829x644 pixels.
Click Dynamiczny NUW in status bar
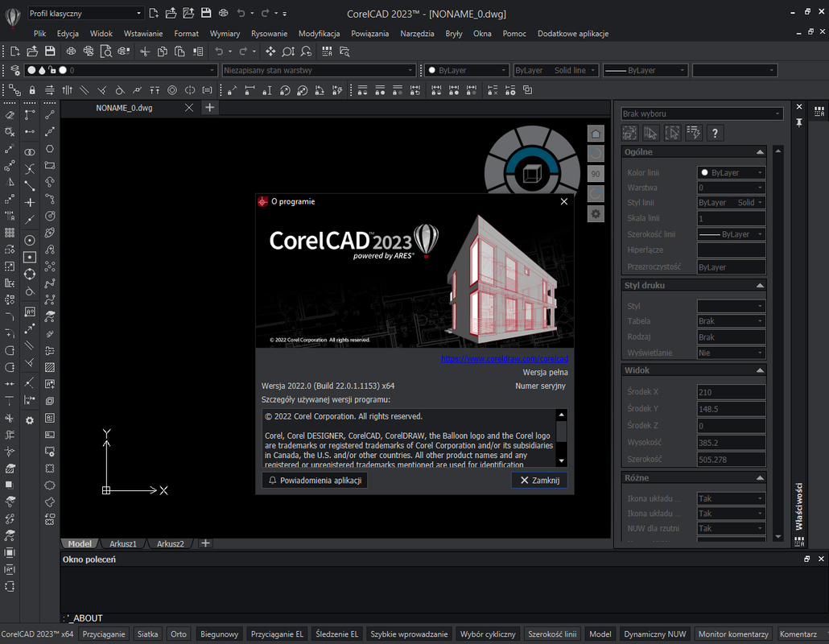coord(654,634)
